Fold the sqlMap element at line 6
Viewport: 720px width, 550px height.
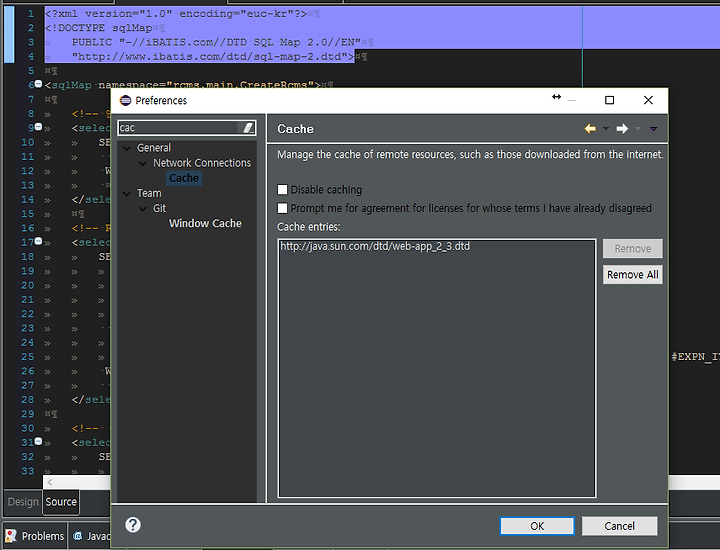pyautogui.click(x=39, y=84)
